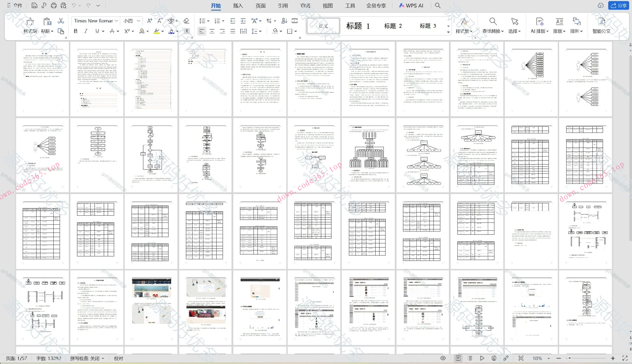Click the AI layout icon
632x364 pixels.
tap(540, 22)
